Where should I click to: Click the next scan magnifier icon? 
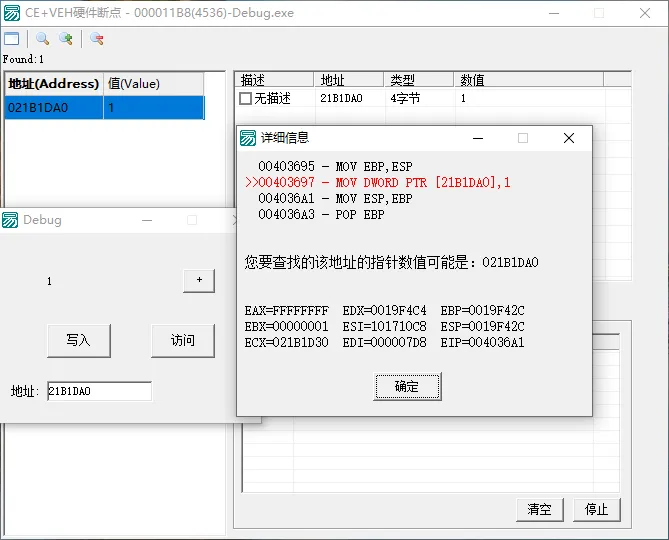pos(66,39)
